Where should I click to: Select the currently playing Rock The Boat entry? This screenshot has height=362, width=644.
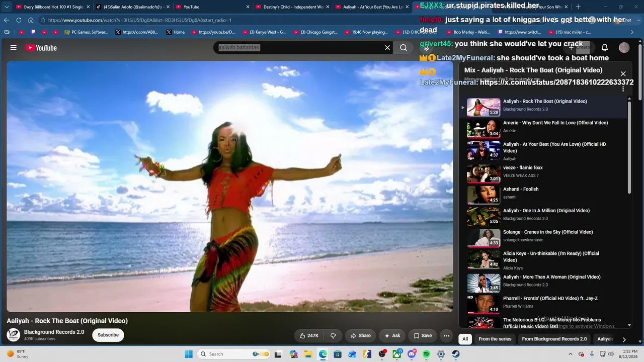(x=543, y=107)
